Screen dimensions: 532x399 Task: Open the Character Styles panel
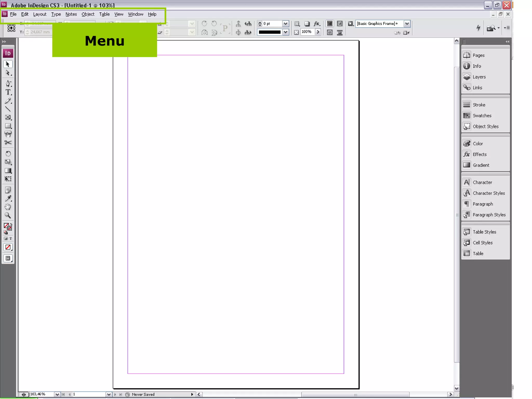coord(485,193)
